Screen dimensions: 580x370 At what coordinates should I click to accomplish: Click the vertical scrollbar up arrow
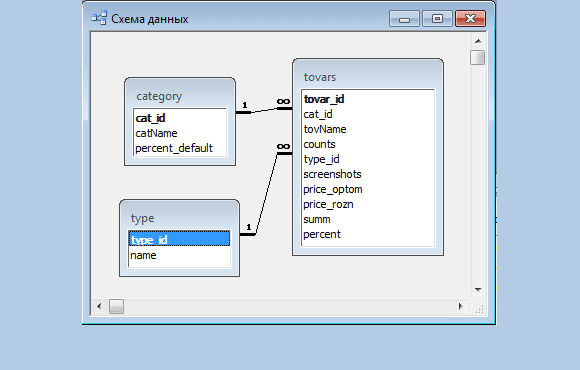pos(478,41)
